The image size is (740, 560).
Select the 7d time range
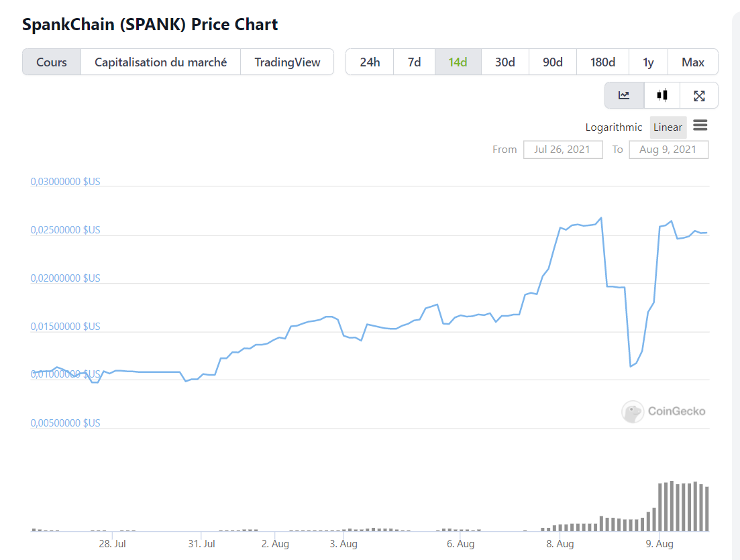pos(415,62)
